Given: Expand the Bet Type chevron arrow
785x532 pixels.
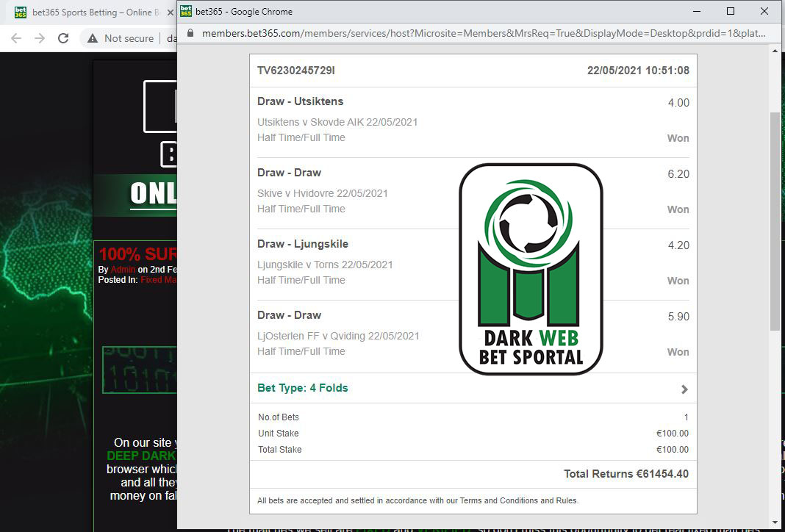Looking at the screenshot, I should click(684, 389).
